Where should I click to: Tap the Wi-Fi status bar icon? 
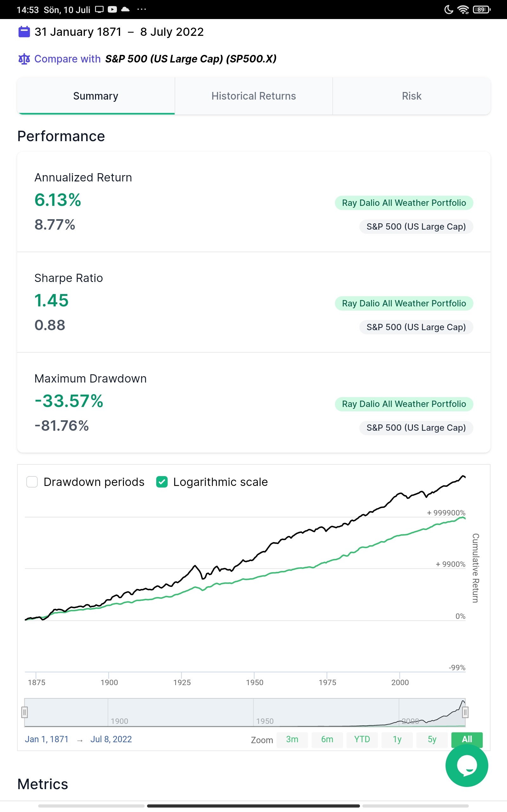click(463, 10)
